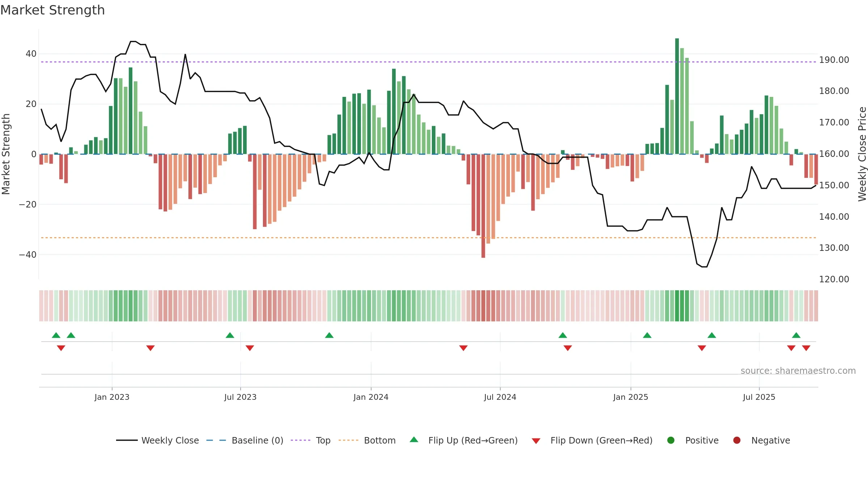The width and height of the screenshot is (868, 488).
Task: Click the flip-down triangle after Jan 2023
Action: 150,348
